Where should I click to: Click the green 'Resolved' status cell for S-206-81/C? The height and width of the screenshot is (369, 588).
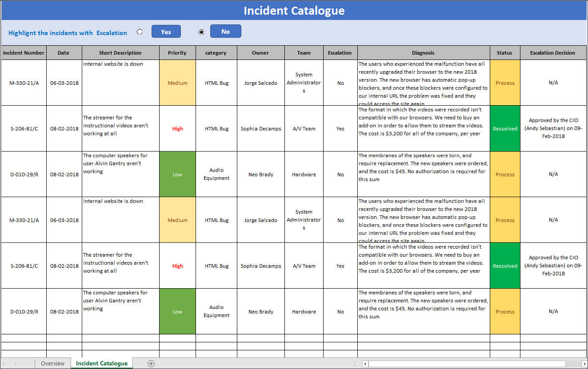[x=505, y=128]
